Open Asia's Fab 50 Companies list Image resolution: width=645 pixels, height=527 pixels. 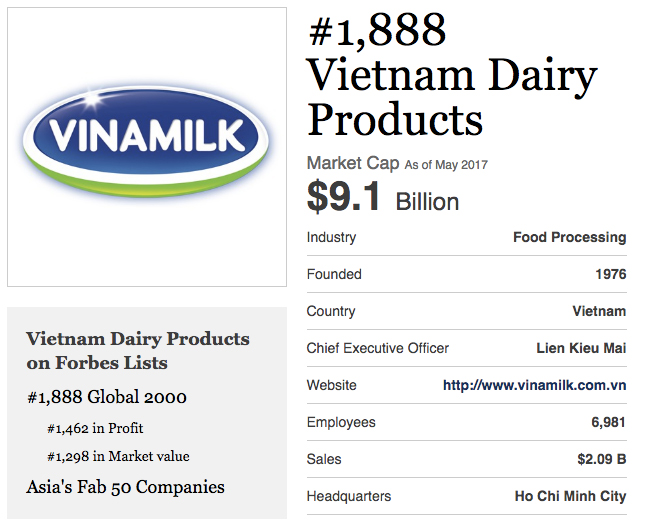tap(125, 487)
